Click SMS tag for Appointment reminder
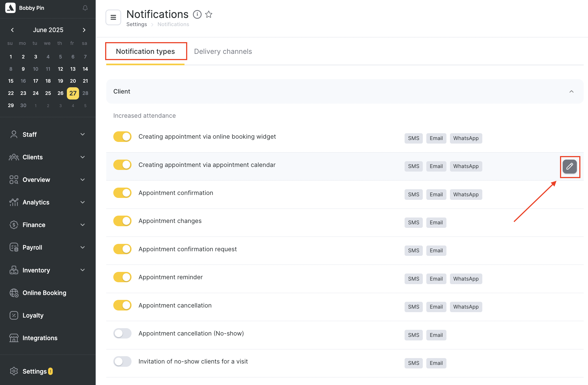Screen dimensions: 588x385 coord(414,279)
